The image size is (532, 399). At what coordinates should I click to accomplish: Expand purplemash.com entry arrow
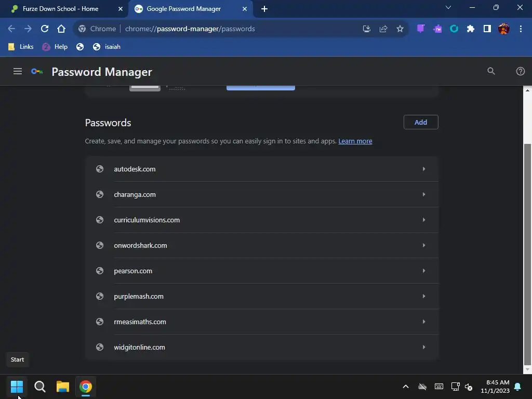click(424, 296)
